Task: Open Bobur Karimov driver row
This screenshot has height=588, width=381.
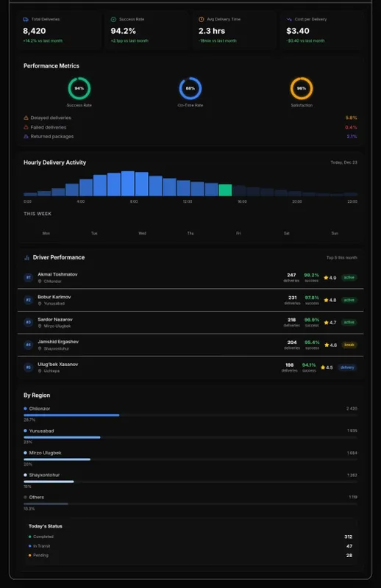Action: click(x=190, y=300)
